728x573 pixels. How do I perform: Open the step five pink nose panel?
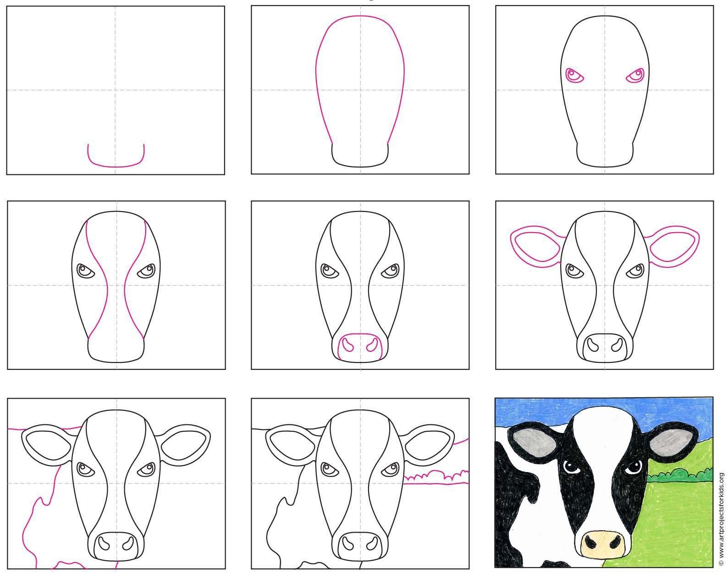point(360,285)
